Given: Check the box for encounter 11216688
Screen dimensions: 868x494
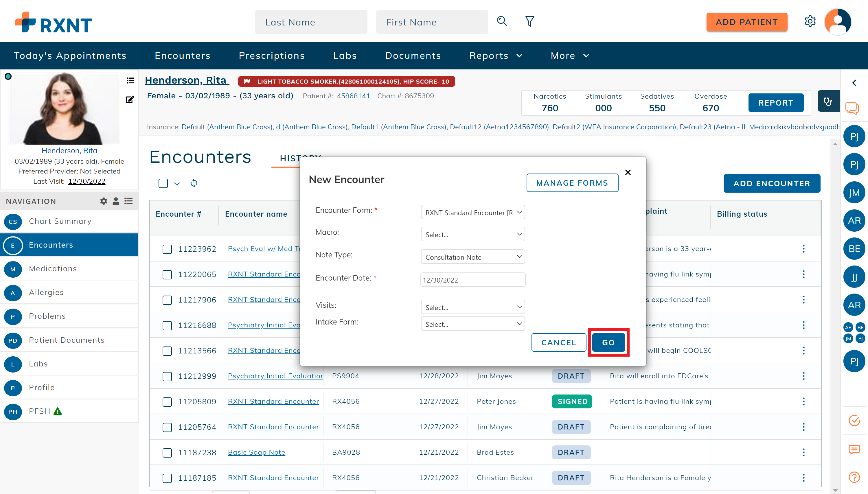Looking at the screenshot, I should click(167, 325).
